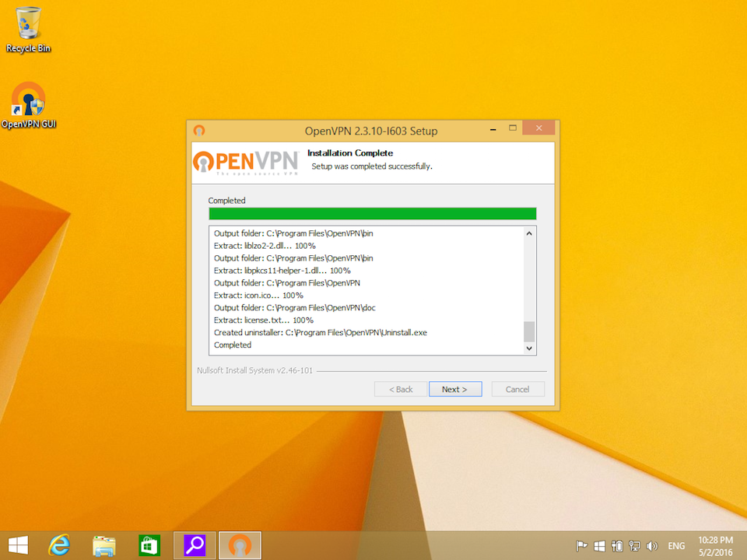Open the clock showing 10:28 PM
Viewport: 747px width, 560px height.
(x=715, y=546)
